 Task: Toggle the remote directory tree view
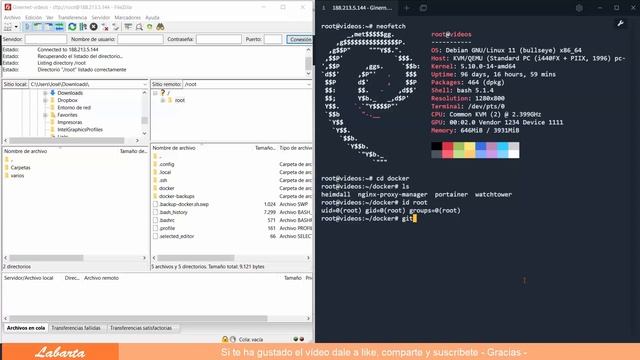point(49,27)
